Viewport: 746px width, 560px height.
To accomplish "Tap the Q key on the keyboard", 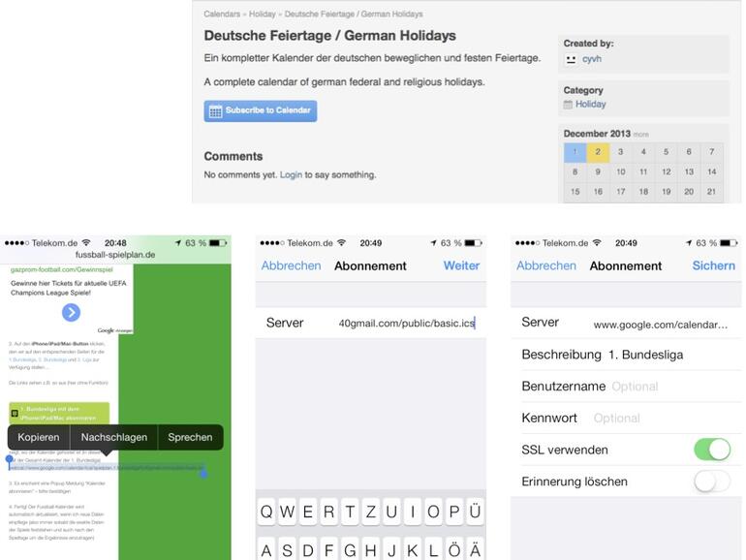I will point(266,512).
